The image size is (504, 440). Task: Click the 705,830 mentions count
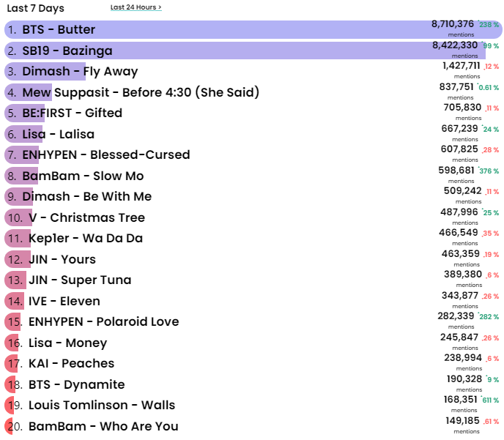pos(462,108)
